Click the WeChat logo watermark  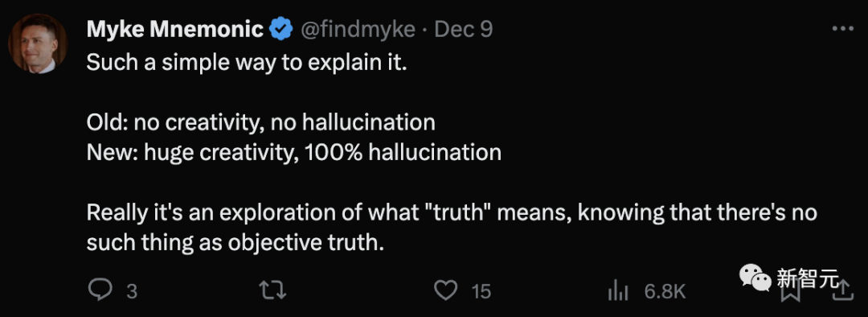pos(755,277)
